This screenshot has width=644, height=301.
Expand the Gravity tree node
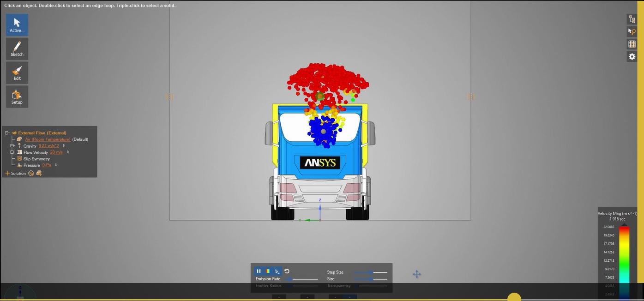pos(12,146)
